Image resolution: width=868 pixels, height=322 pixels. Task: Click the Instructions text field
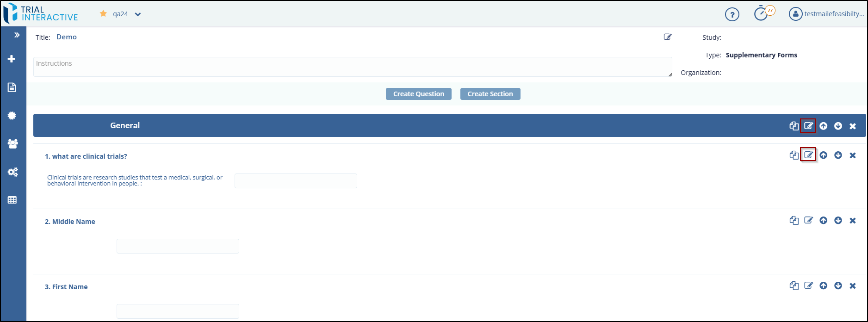coord(352,67)
